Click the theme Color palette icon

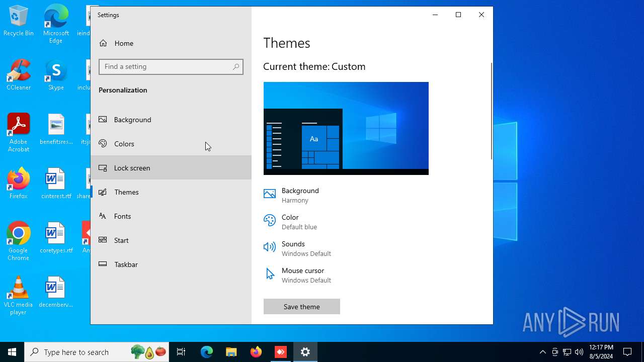[270, 220]
